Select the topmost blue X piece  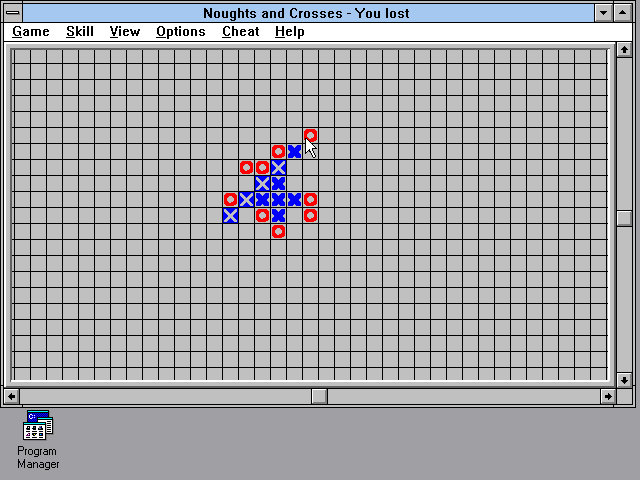tap(294, 152)
